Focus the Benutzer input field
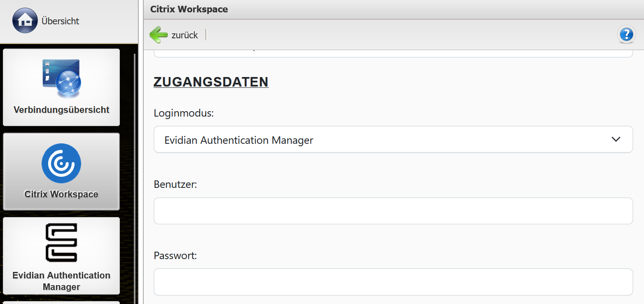This screenshot has height=304, width=644. tap(393, 211)
